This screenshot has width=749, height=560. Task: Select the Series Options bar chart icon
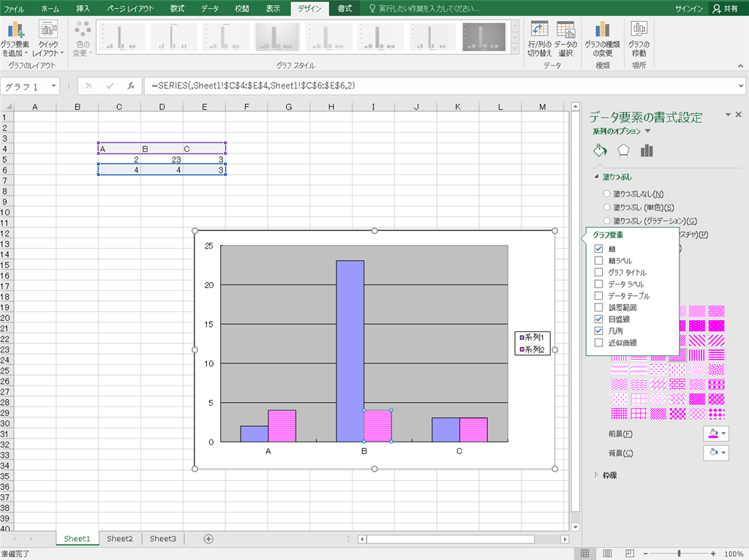pyautogui.click(x=647, y=151)
